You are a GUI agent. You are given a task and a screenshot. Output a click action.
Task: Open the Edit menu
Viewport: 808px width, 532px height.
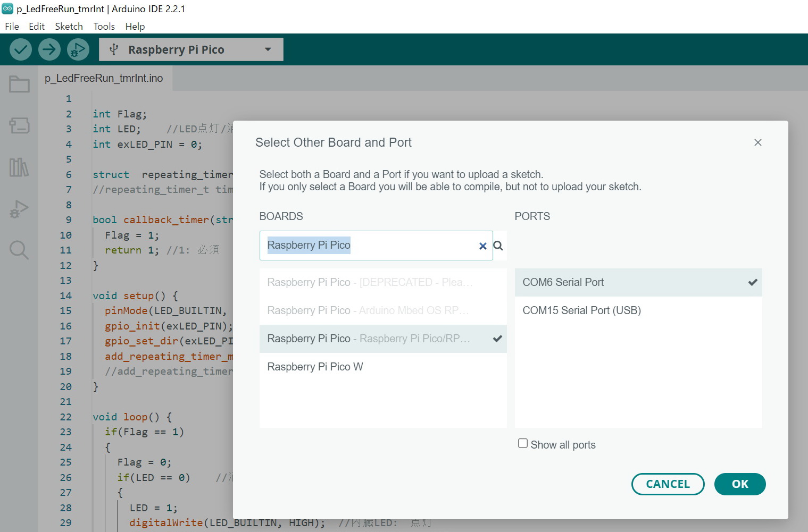coord(37,27)
